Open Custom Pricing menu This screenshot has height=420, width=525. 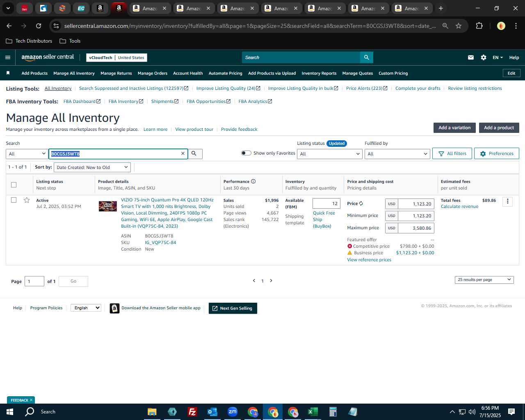[393, 73]
